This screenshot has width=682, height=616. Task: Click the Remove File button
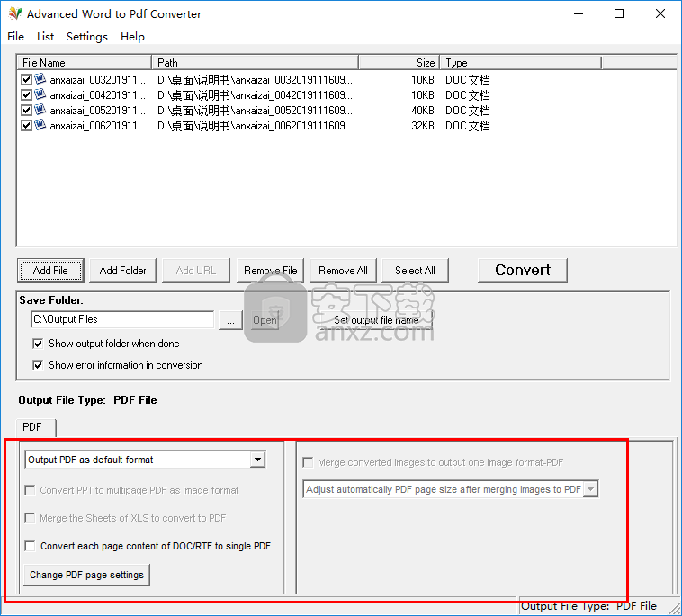(x=270, y=271)
